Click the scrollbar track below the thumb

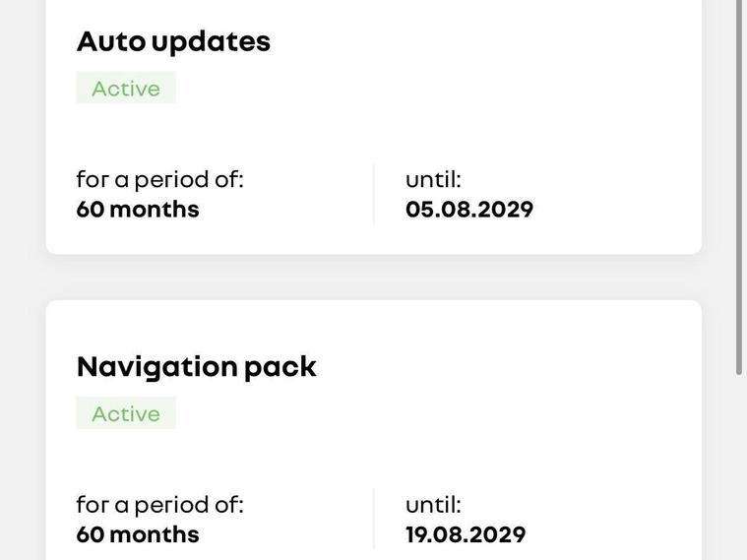(x=739, y=463)
